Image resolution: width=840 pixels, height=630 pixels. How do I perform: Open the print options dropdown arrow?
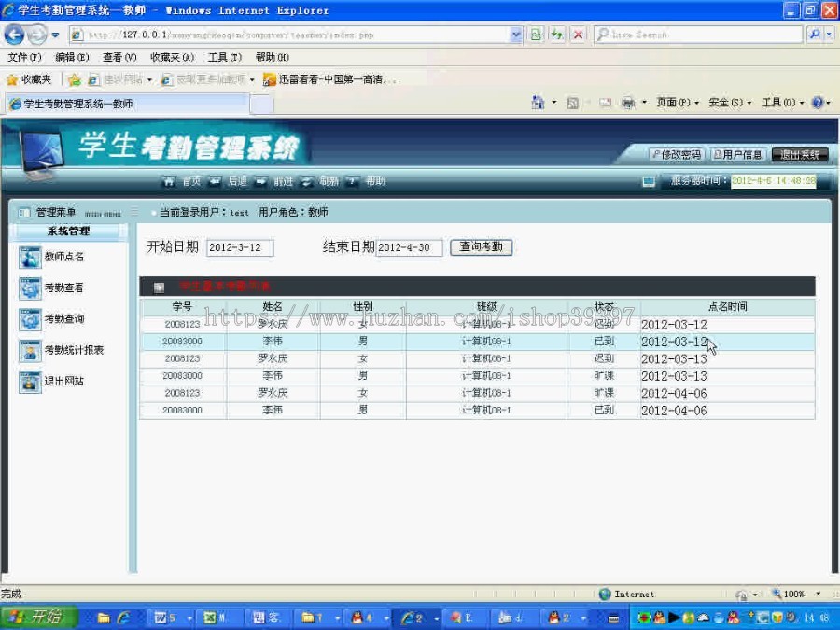(x=644, y=103)
